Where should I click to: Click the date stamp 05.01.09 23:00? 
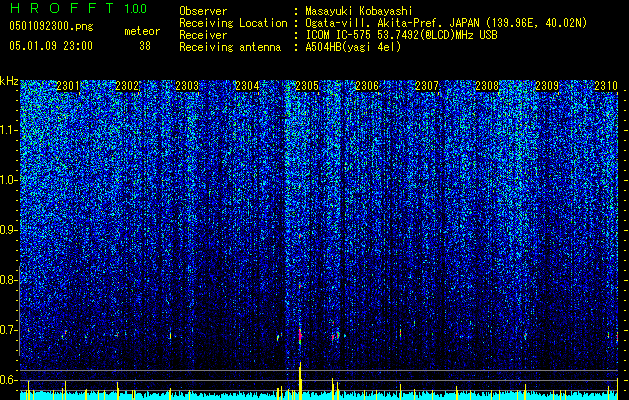pyautogui.click(x=51, y=46)
